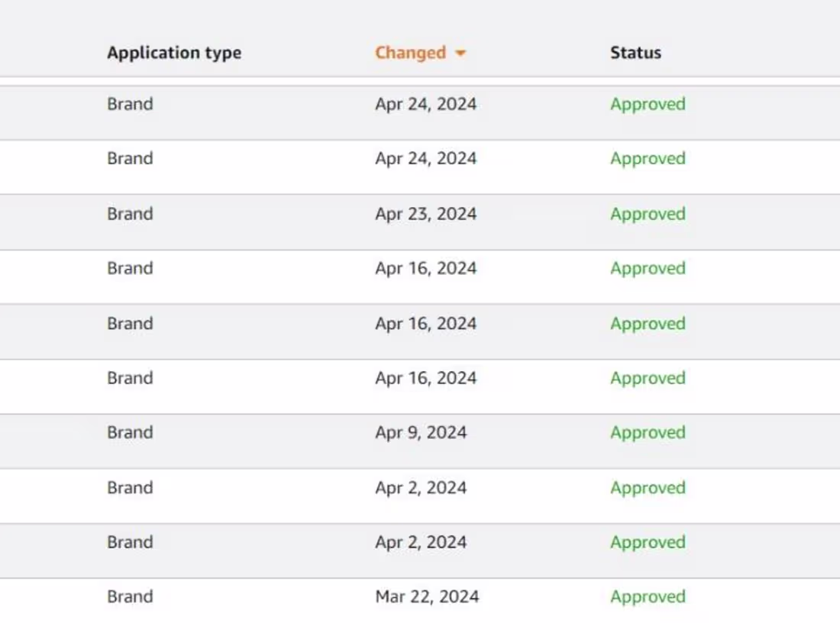The image size is (840, 630).
Task: Select Approved status on Apr 23 row
Action: (648, 214)
